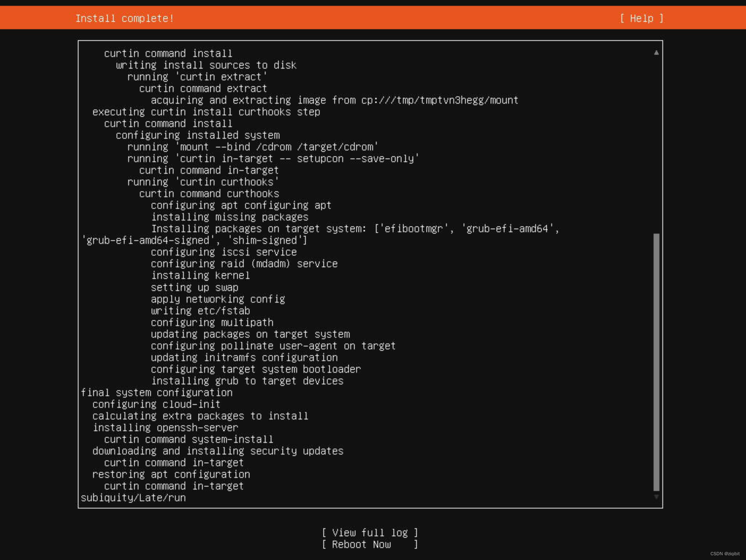Click "running 'curtin curthooks'" log line

pyautogui.click(x=203, y=182)
